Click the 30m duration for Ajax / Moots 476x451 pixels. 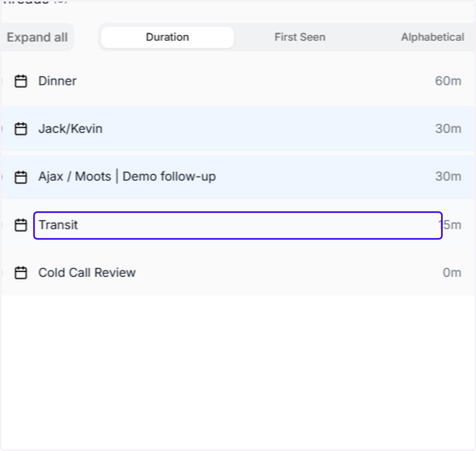[x=448, y=176]
